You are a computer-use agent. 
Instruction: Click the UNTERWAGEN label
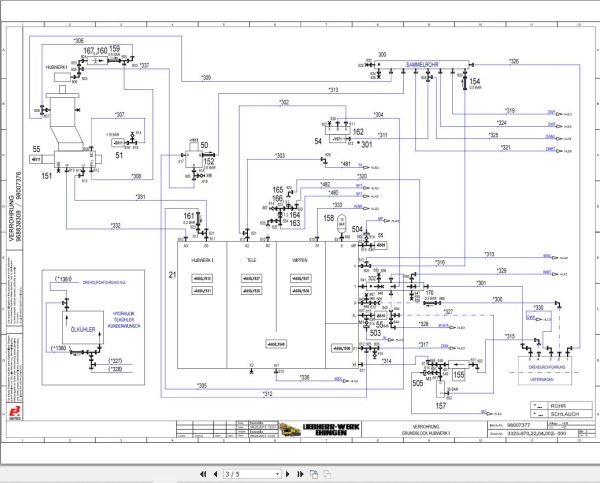(x=542, y=379)
